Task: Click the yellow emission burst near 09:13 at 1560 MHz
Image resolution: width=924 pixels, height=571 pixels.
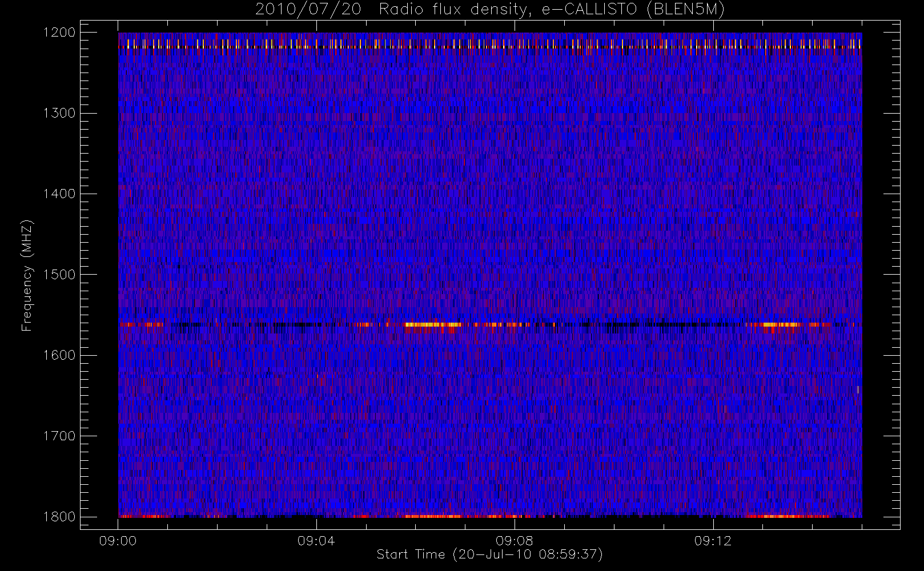Action: point(780,324)
